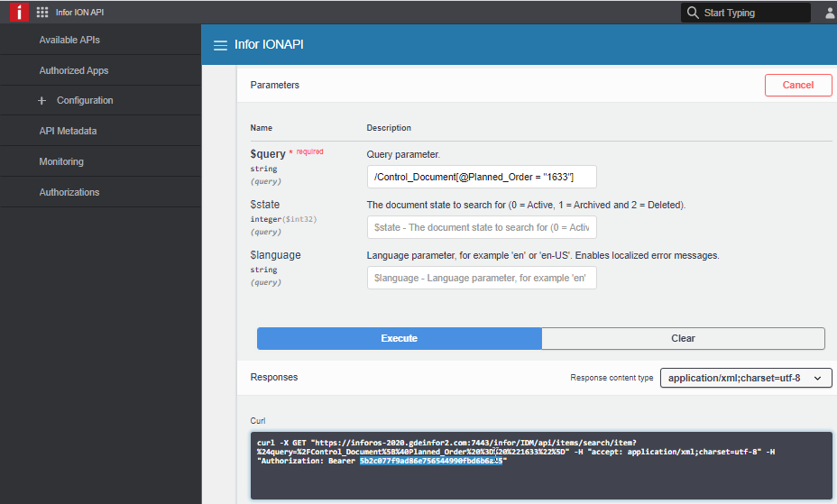This screenshot has width=837, height=504.
Task: Click the Clear button
Action: 684,339
